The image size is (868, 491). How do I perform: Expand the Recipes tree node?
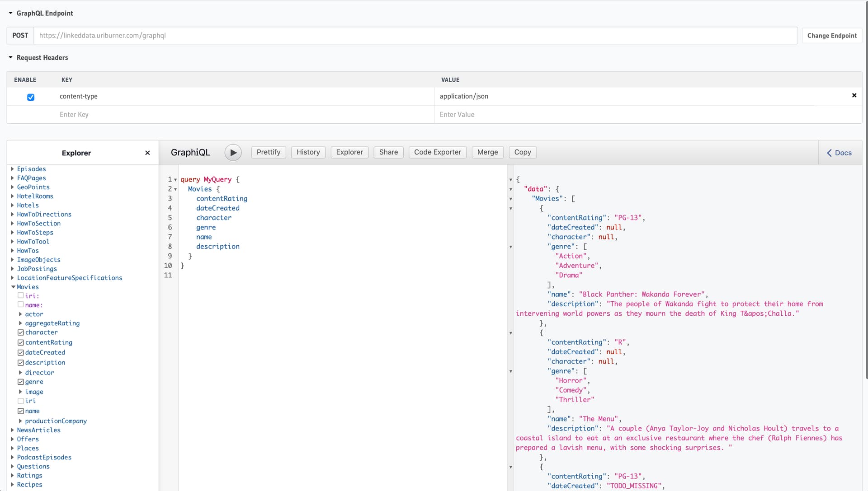point(12,485)
